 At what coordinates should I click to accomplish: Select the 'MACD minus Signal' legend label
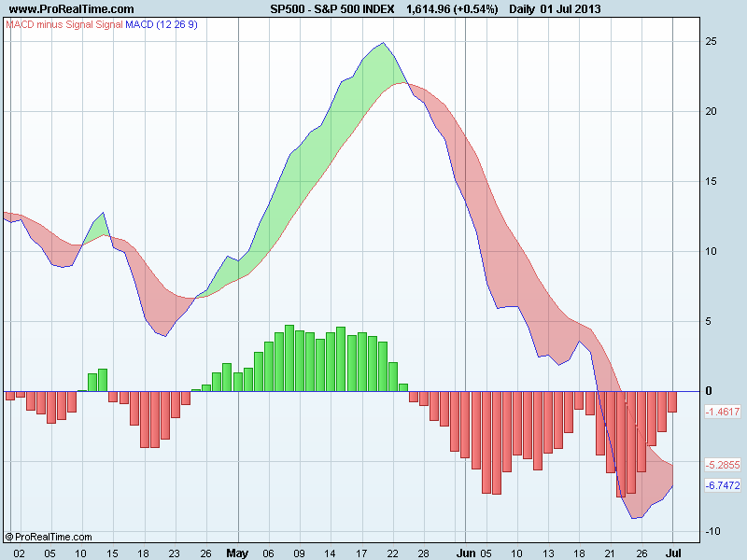point(49,24)
